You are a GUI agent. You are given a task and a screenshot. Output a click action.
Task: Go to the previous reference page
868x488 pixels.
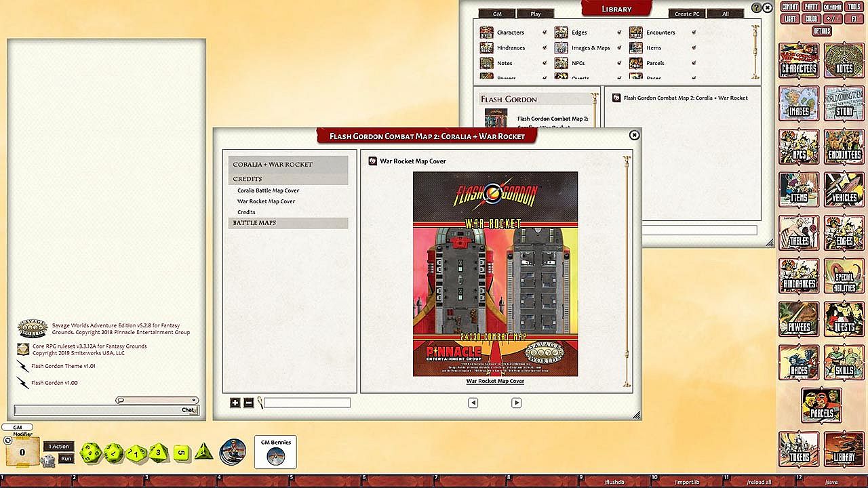click(473, 403)
